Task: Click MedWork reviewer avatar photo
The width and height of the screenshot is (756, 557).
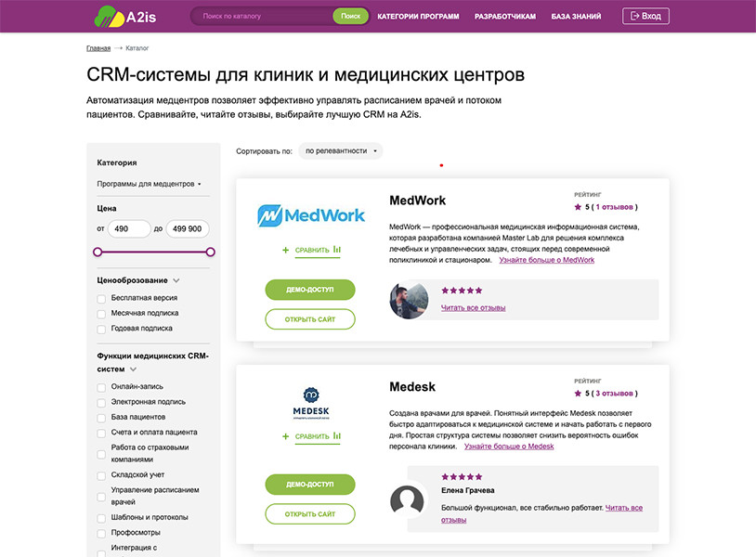Action: 409,301
